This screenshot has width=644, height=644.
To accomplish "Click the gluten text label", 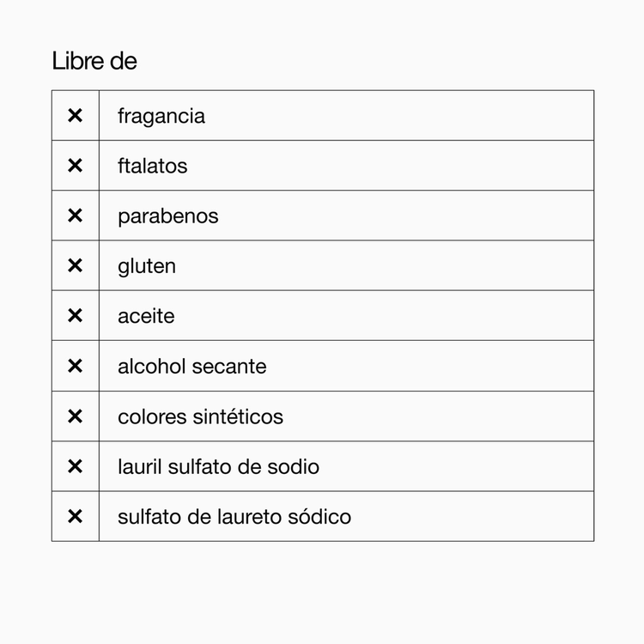I will pyautogui.click(x=147, y=266).
